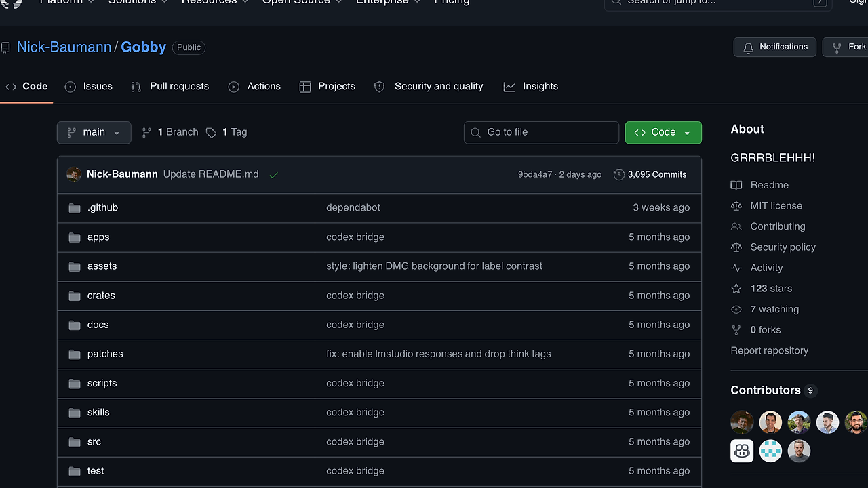View the Insights tab

point(531,87)
